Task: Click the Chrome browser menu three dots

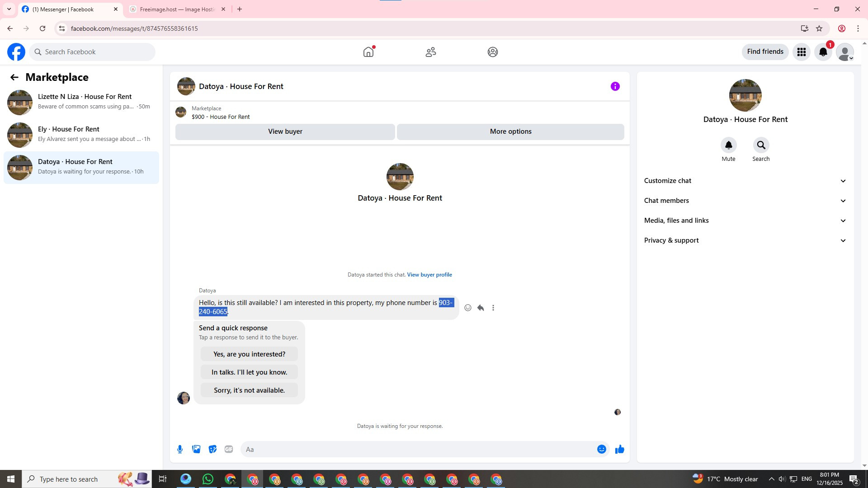Action: (858, 28)
